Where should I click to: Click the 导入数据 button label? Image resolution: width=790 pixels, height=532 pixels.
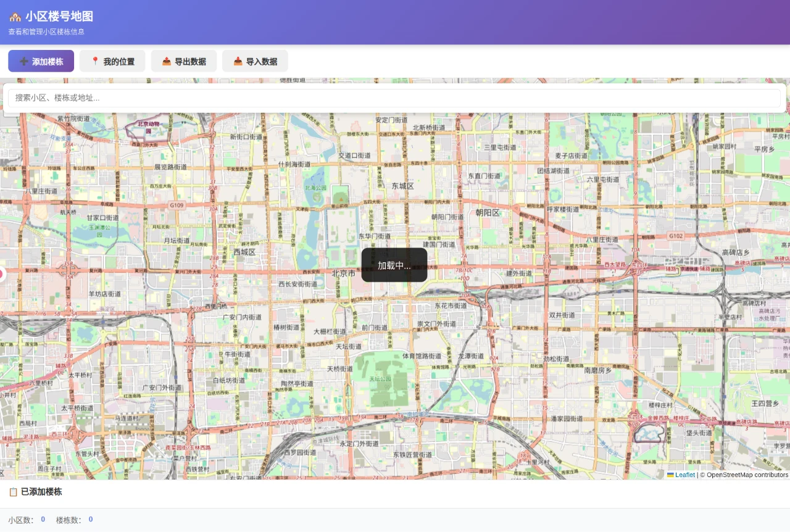click(x=262, y=62)
